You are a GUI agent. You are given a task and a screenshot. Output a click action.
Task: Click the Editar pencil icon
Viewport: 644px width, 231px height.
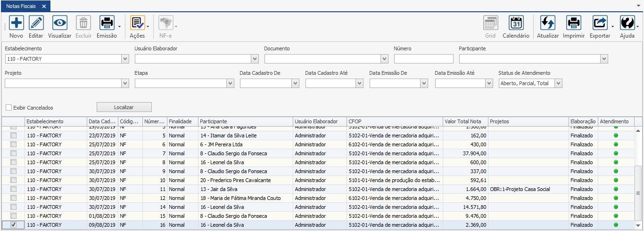pyautogui.click(x=36, y=23)
